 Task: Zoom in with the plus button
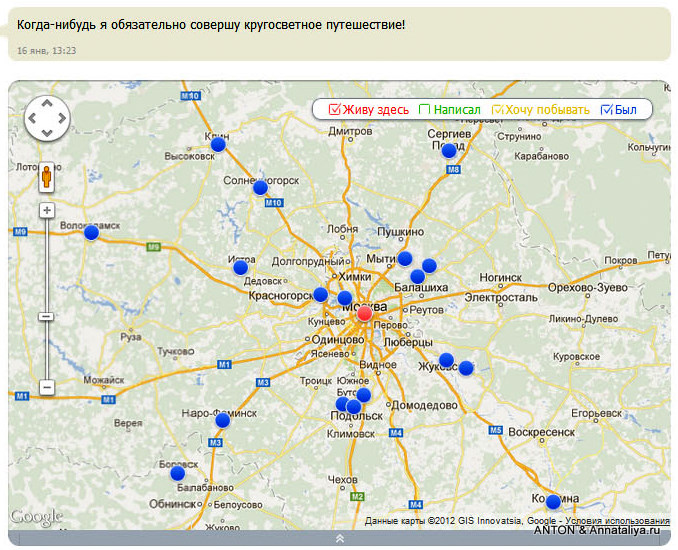pos(47,211)
